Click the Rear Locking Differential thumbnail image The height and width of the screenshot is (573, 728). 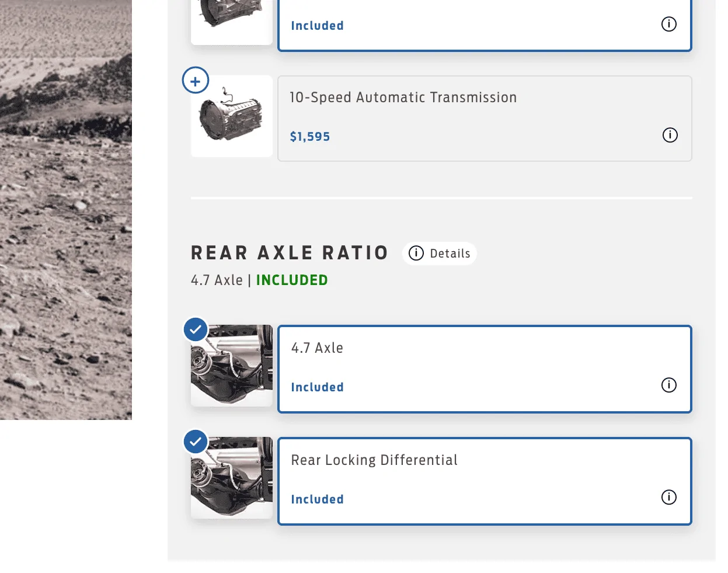pyautogui.click(x=232, y=478)
